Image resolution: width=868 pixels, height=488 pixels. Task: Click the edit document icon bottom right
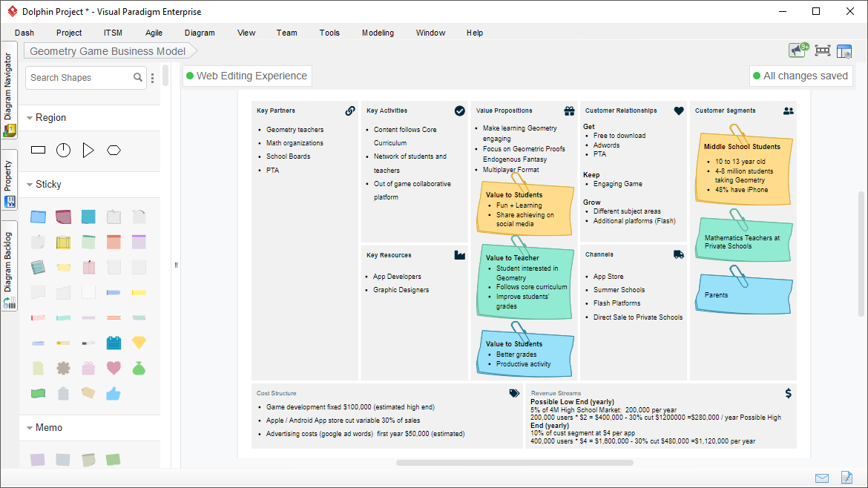pos(846,478)
